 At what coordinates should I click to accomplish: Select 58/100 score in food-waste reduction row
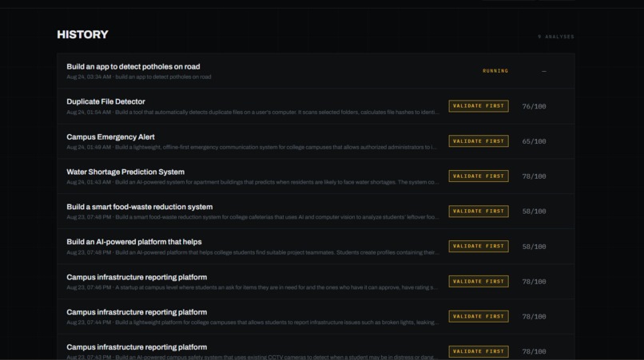point(534,212)
